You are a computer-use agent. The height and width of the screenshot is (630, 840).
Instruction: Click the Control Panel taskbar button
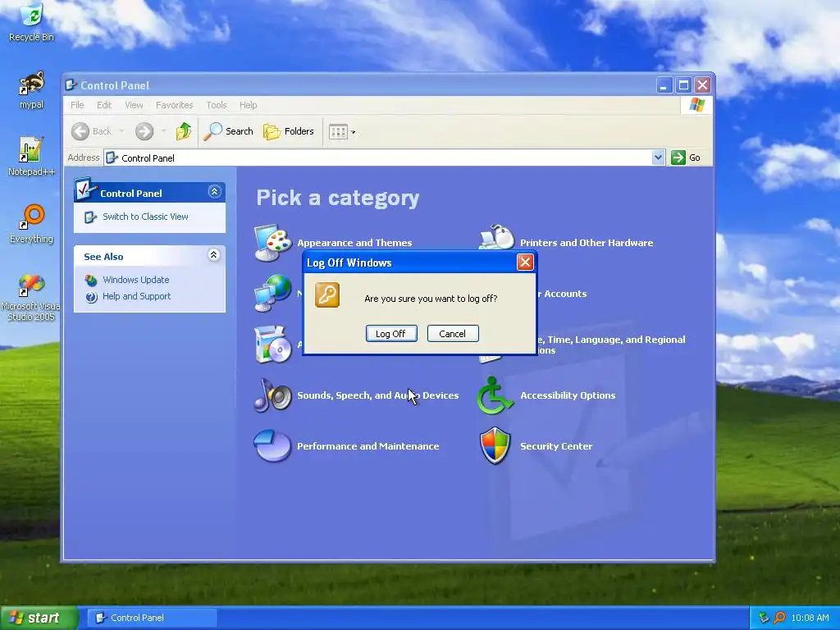tap(152, 618)
